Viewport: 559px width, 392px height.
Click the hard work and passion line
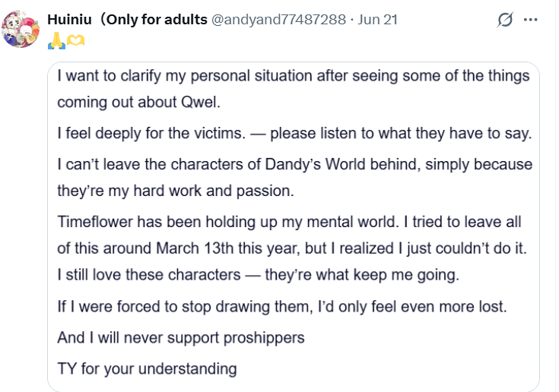click(x=176, y=191)
